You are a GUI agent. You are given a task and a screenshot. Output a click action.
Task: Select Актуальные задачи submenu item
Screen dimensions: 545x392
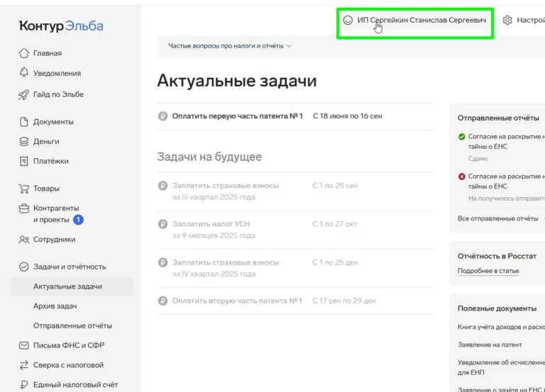[x=72, y=286]
